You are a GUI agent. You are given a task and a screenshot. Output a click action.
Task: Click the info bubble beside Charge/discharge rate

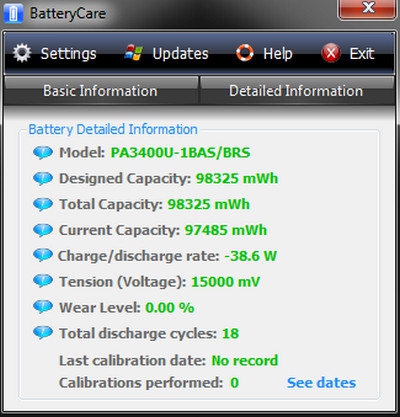point(43,256)
